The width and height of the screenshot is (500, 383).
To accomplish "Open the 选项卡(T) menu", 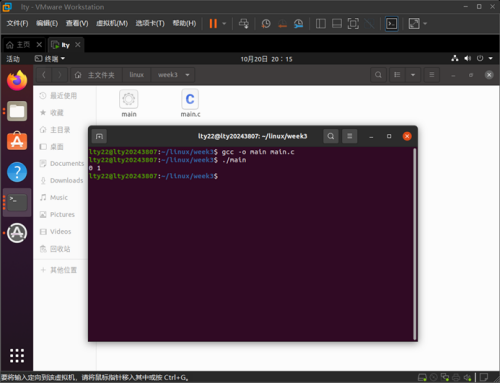I will tap(150, 23).
